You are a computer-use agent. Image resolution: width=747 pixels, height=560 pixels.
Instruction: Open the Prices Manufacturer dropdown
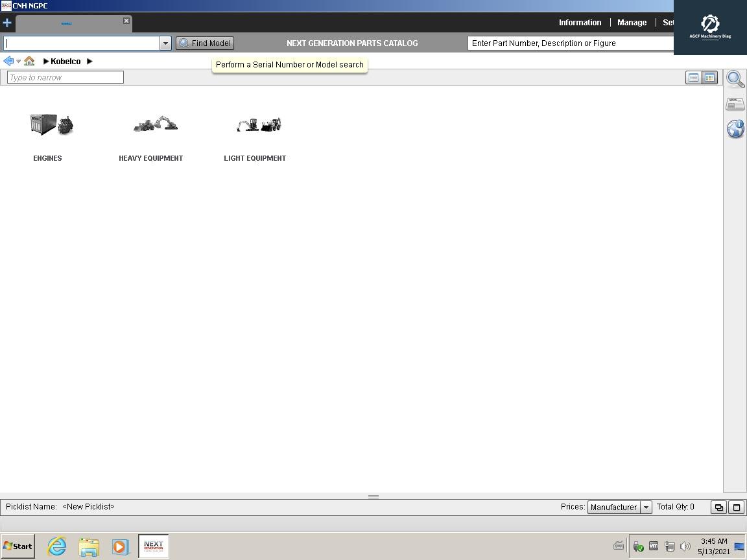[646, 507]
